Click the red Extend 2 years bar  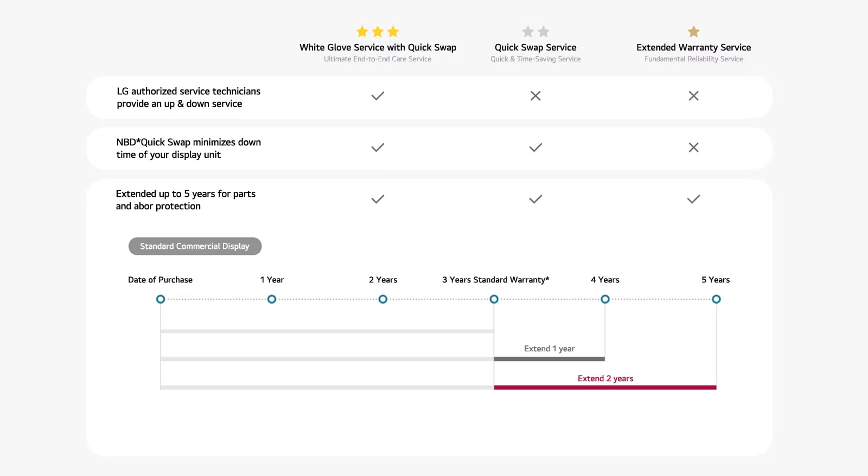click(605, 387)
